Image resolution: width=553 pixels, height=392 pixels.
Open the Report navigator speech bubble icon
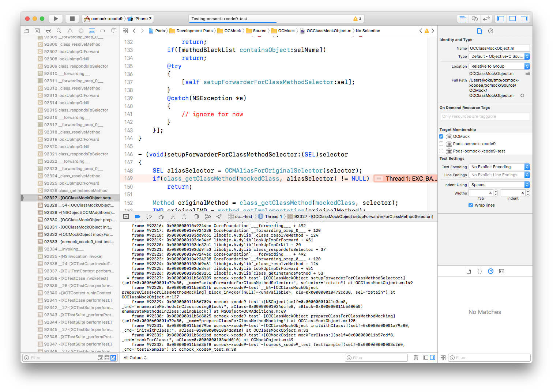[114, 31]
